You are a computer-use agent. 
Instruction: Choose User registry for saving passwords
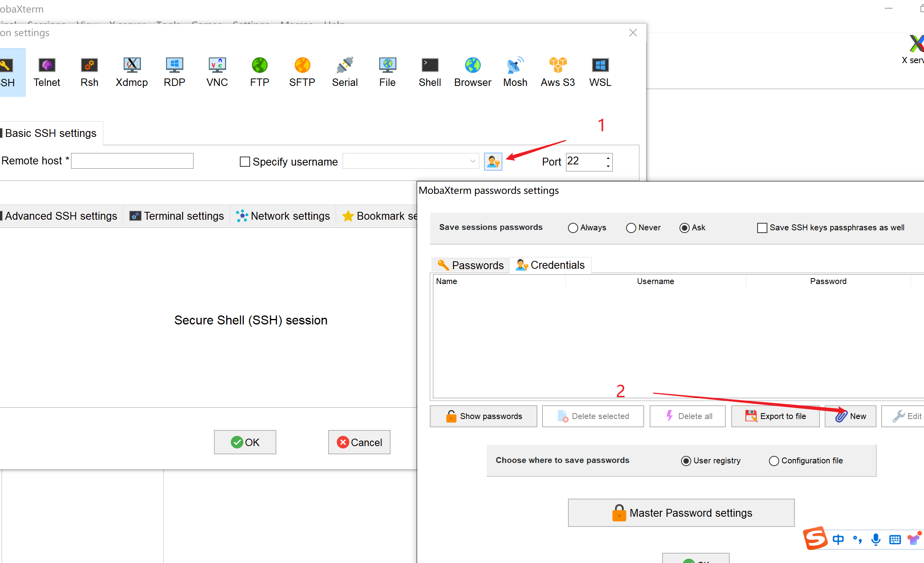click(686, 461)
